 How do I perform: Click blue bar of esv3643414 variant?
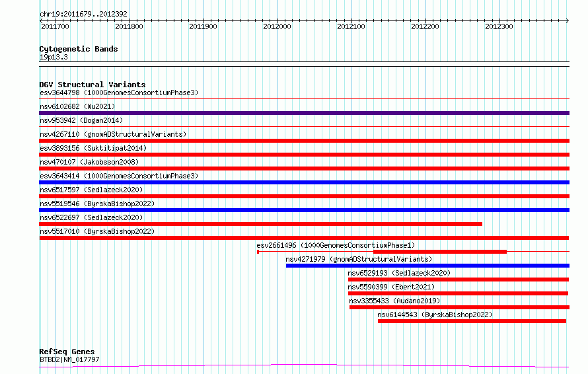click(x=304, y=182)
